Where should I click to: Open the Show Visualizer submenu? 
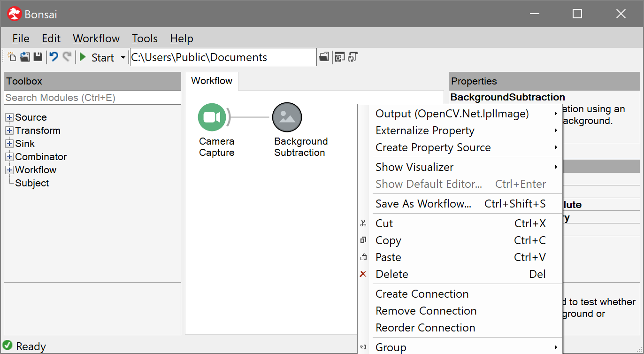460,167
